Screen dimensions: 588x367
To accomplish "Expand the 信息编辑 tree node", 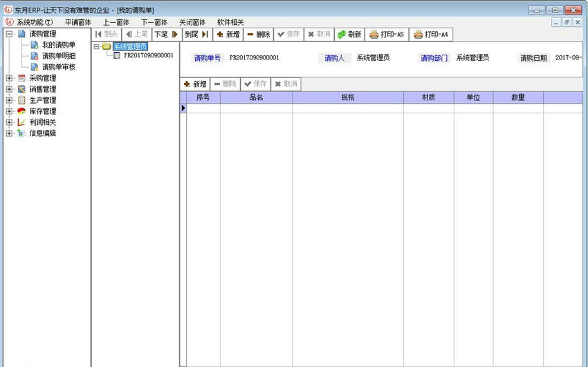I will coord(9,133).
